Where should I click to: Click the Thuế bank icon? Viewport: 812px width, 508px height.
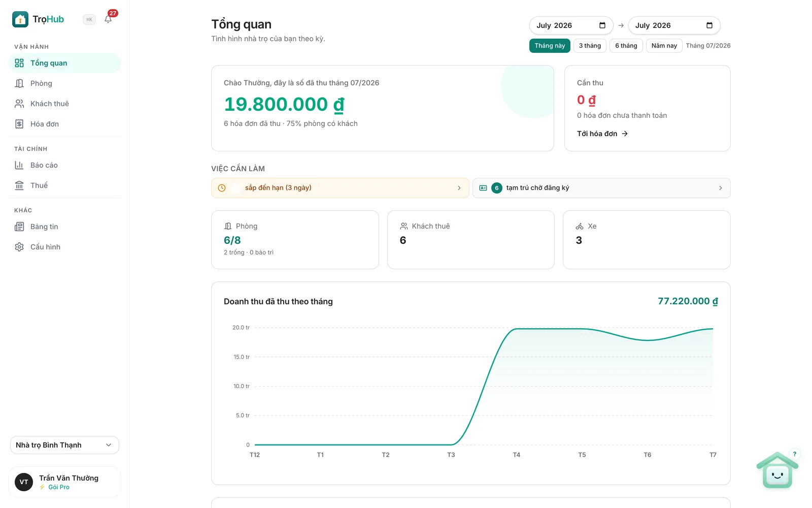(x=19, y=185)
